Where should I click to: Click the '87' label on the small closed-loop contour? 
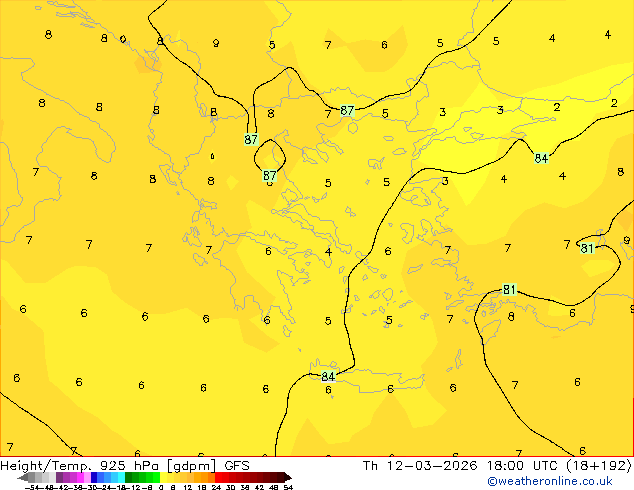(x=270, y=175)
